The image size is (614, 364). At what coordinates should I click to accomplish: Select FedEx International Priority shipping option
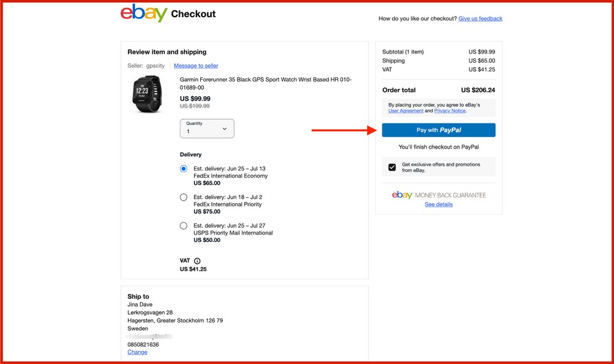(x=184, y=196)
